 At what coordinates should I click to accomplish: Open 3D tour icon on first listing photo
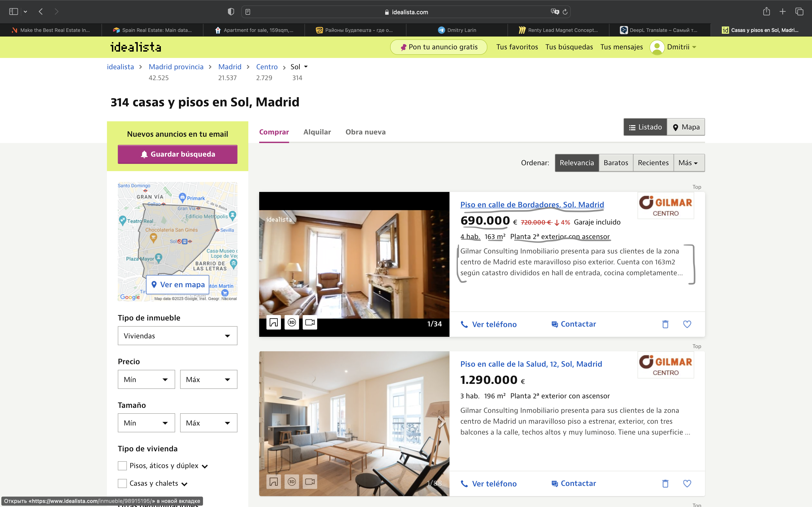point(292,323)
